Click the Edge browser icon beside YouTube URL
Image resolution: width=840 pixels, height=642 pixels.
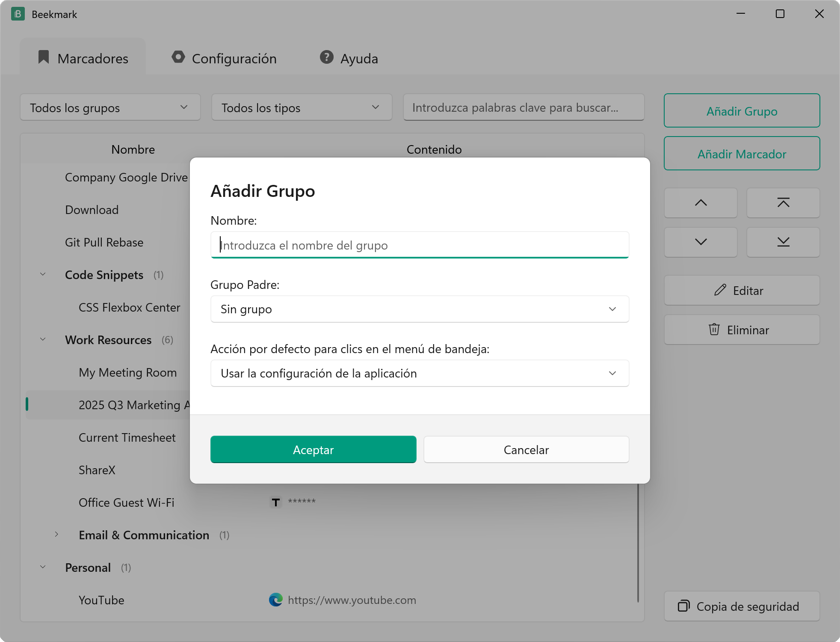[x=276, y=600]
